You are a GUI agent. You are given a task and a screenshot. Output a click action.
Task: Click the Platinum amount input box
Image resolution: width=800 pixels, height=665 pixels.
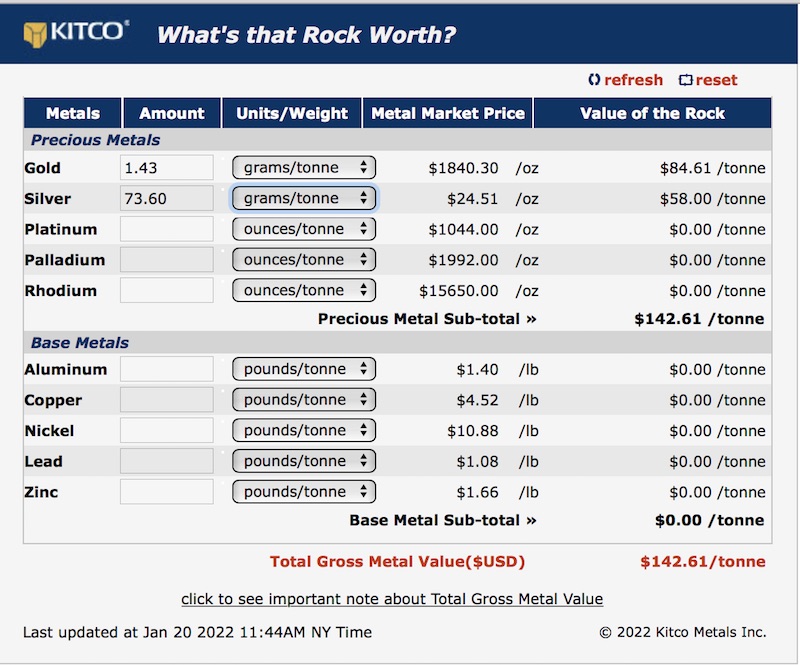point(167,229)
